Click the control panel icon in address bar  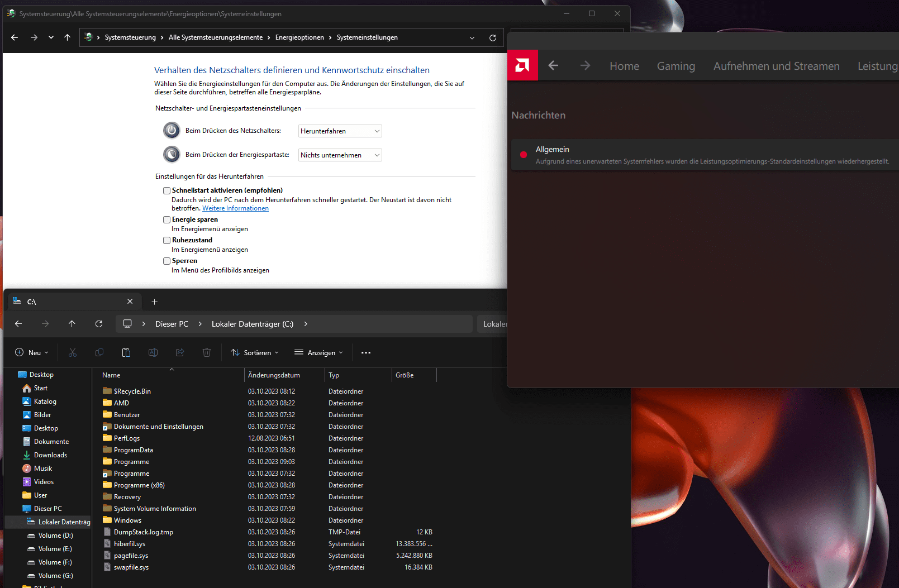point(88,37)
